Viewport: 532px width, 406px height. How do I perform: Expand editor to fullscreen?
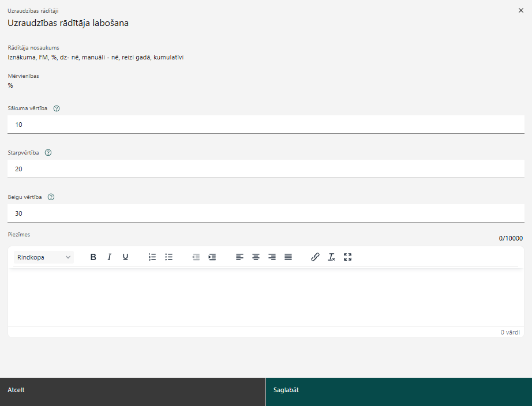click(347, 257)
